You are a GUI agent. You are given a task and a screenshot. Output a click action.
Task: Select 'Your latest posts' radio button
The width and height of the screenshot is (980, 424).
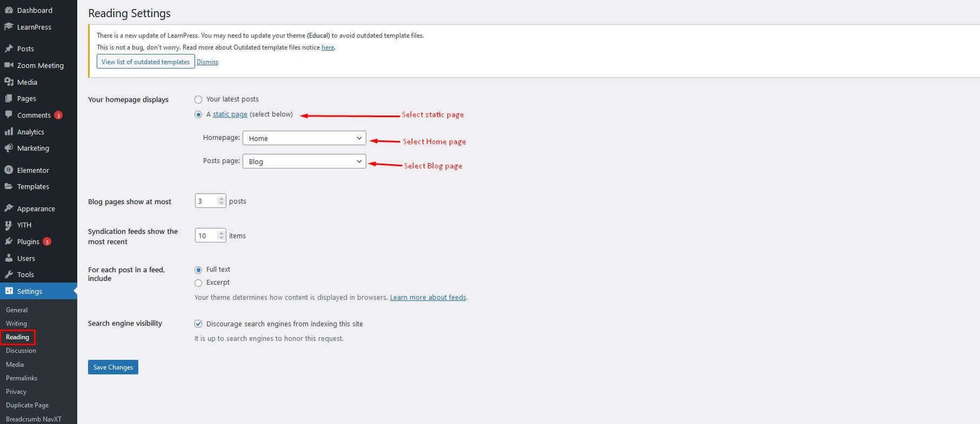click(x=198, y=99)
